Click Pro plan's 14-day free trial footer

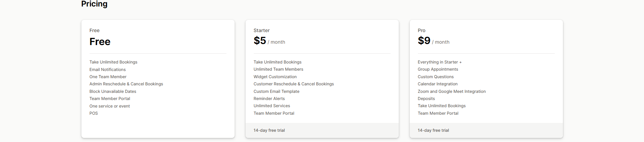(433, 130)
